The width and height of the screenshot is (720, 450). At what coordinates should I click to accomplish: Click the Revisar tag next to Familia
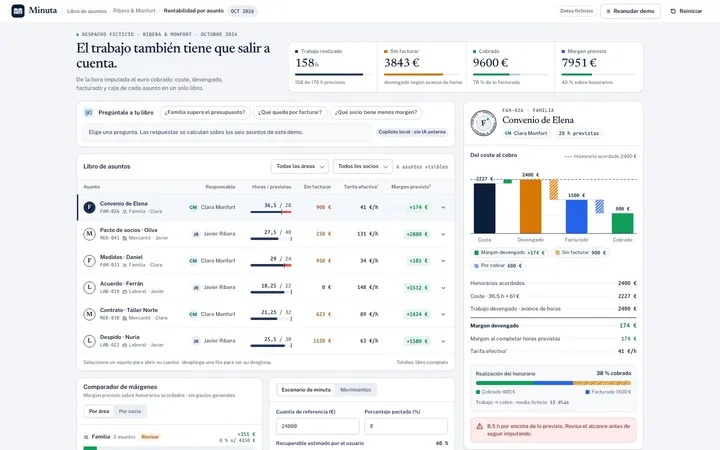pos(150,437)
